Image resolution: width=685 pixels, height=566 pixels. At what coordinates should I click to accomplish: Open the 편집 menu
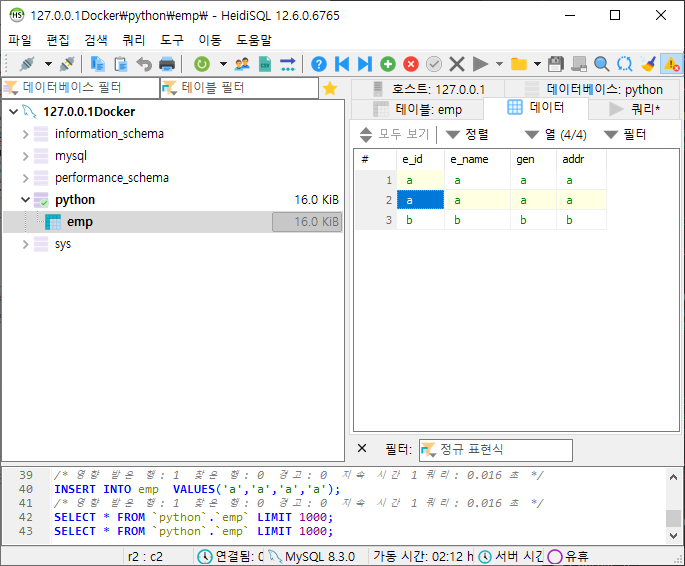pos(58,40)
